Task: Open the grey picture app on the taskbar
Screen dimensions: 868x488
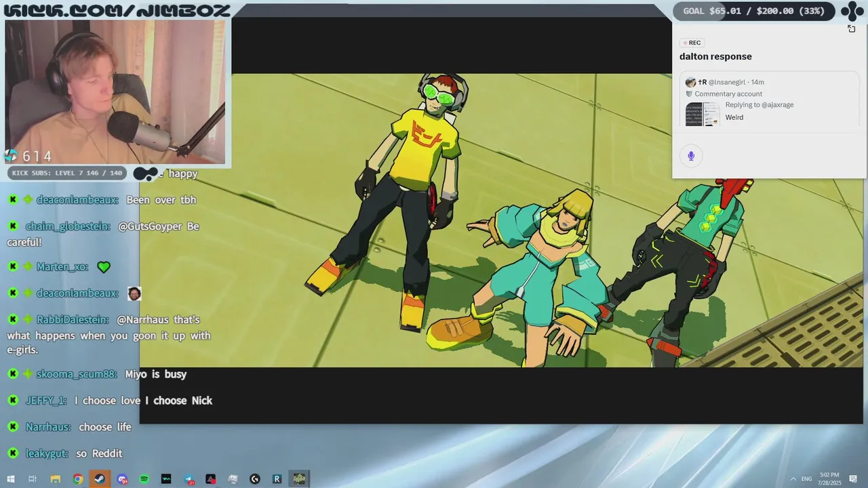Action: [x=233, y=479]
